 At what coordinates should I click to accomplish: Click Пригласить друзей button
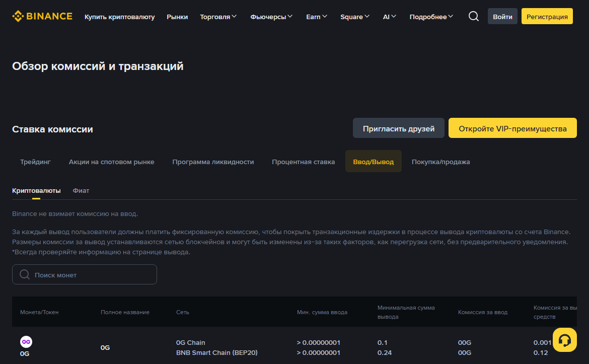[x=399, y=128]
